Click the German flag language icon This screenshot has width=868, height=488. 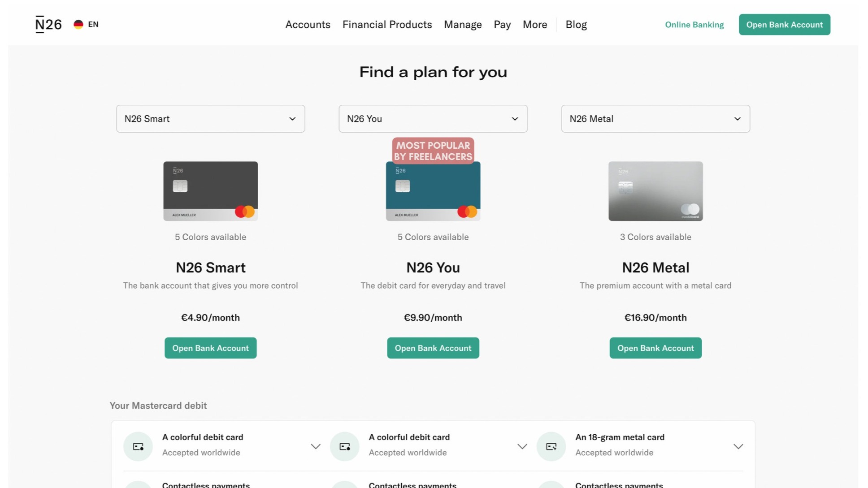(x=78, y=24)
